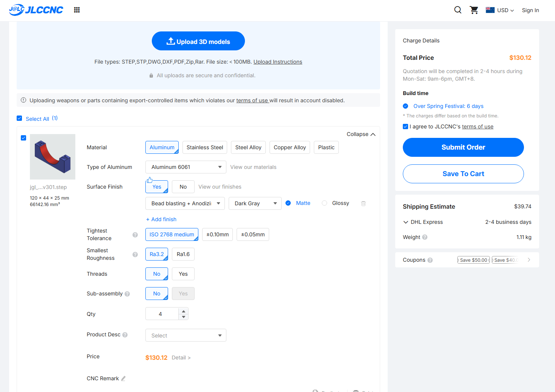
Task: Open the Aluminum 6061 type dropdown
Action: pyautogui.click(x=186, y=167)
